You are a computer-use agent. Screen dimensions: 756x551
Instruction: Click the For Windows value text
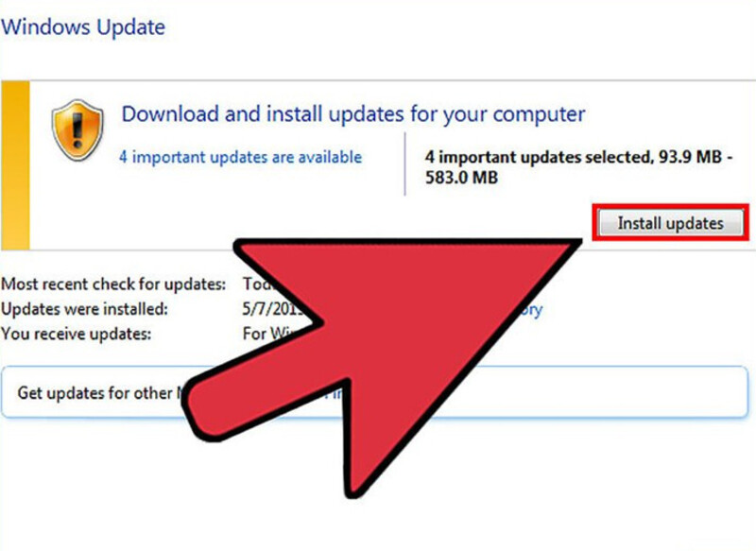tap(272, 333)
